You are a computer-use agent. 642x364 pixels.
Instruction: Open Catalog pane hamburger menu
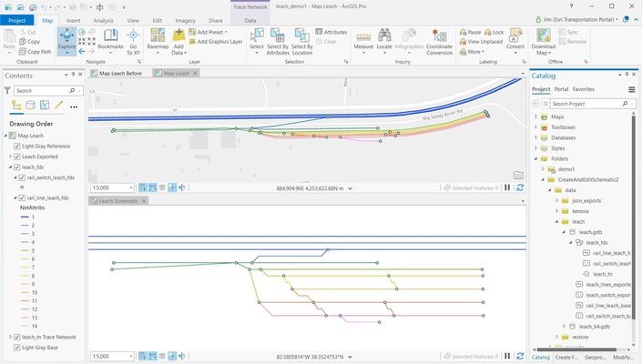pos(632,89)
